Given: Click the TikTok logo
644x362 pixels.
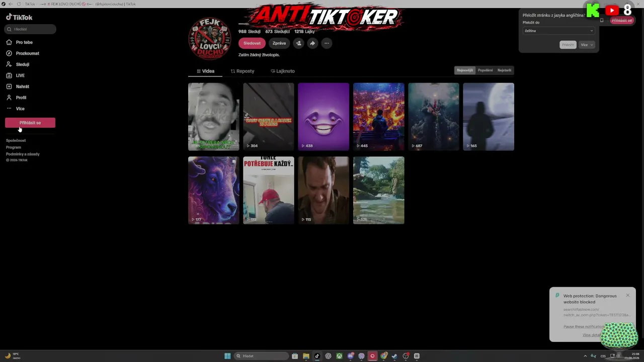Looking at the screenshot, I should pyautogui.click(x=19, y=17).
